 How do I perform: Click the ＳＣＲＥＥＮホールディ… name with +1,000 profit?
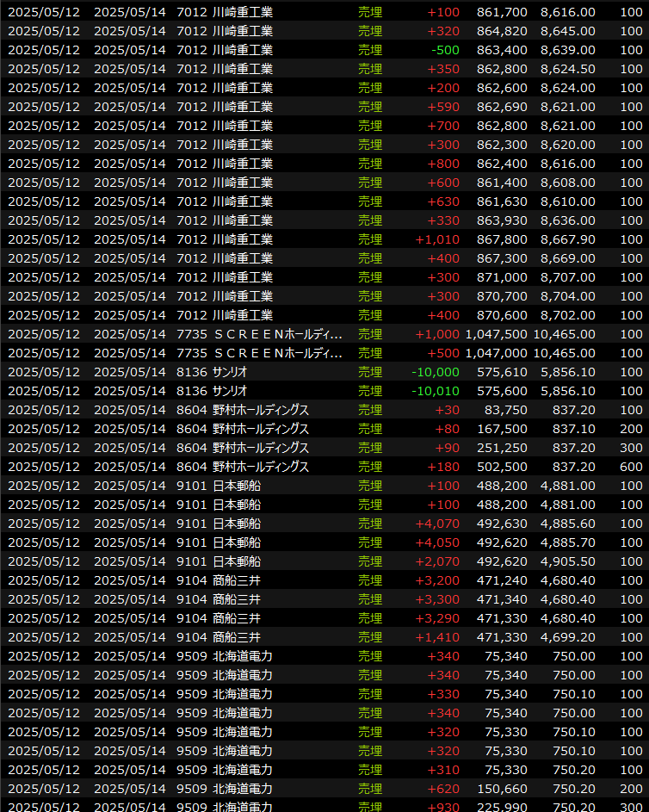[277, 334]
